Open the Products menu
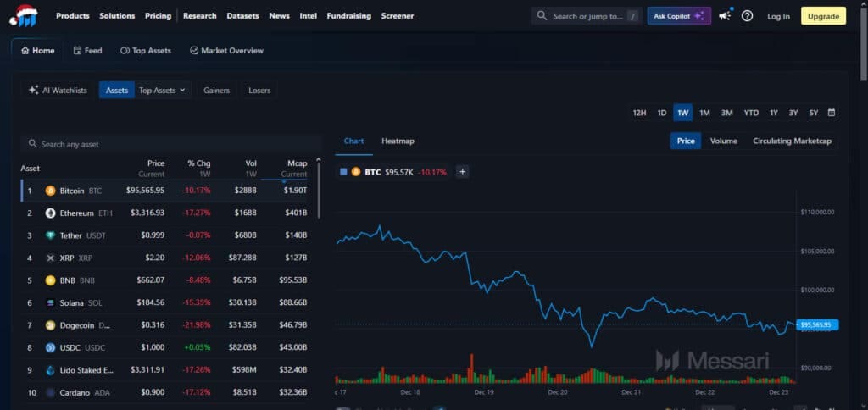Screen dimensions: 868x410 click(x=73, y=16)
